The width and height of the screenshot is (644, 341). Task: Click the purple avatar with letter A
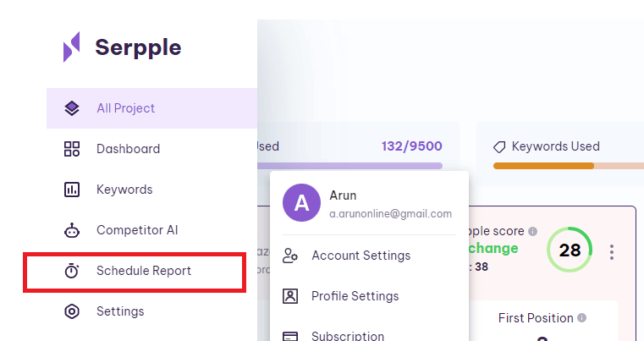(x=301, y=202)
